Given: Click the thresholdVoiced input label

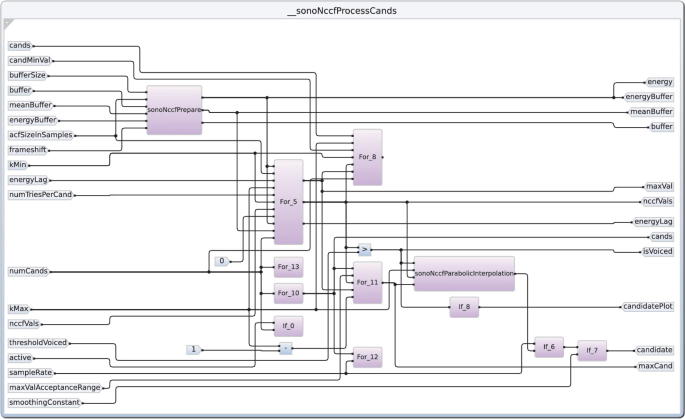Looking at the screenshot, I should tap(39, 342).
